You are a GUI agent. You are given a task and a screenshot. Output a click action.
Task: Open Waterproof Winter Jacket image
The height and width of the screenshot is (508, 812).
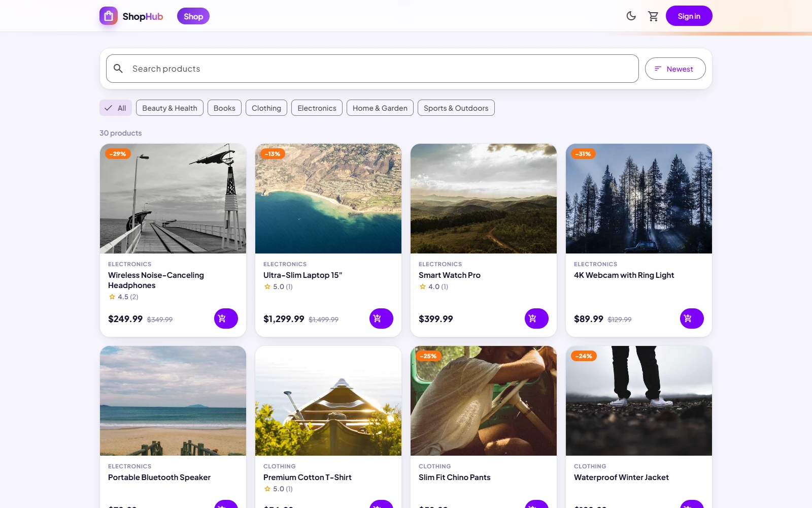639,401
